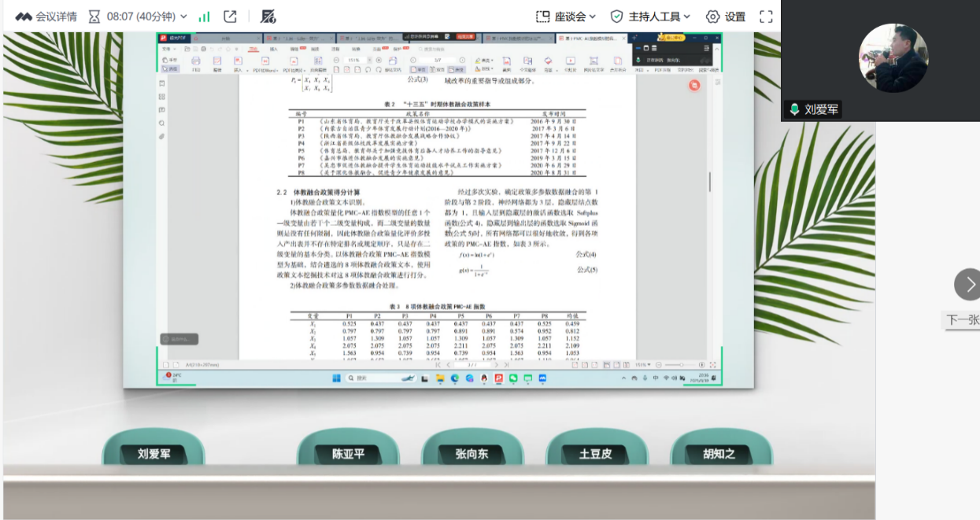This screenshot has width=980, height=520.
Task: Click the zoom out minus icon in toolbar
Action: [336, 60]
